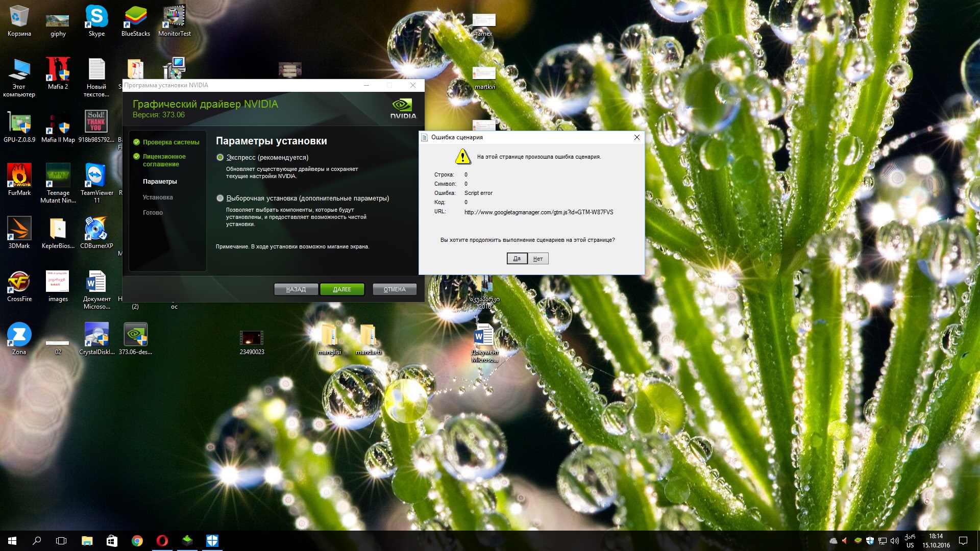Select the Express (Экспресс) installation option
This screenshot has height=551, width=980.
click(x=220, y=158)
